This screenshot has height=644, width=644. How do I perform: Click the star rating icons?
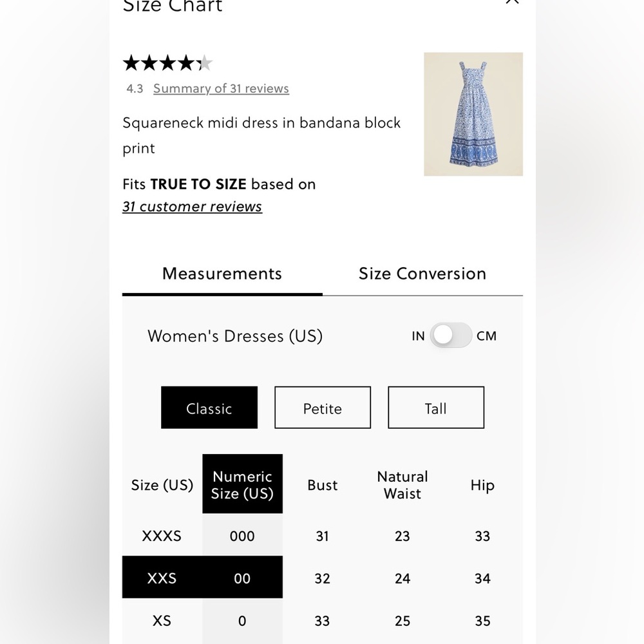pyautogui.click(x=167, y=63)
